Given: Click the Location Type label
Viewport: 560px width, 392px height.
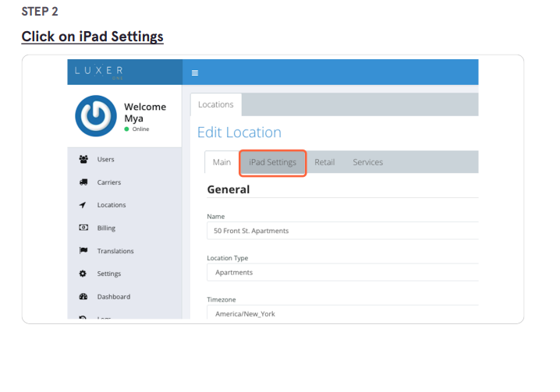Looking at the screenshot, I should click(228, 258).
